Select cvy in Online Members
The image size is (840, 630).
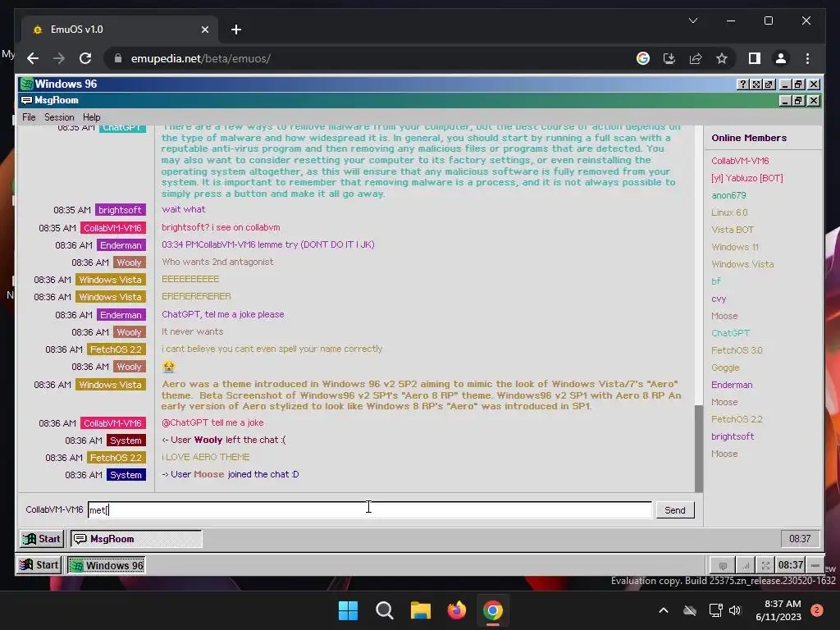tap(719, 299)
